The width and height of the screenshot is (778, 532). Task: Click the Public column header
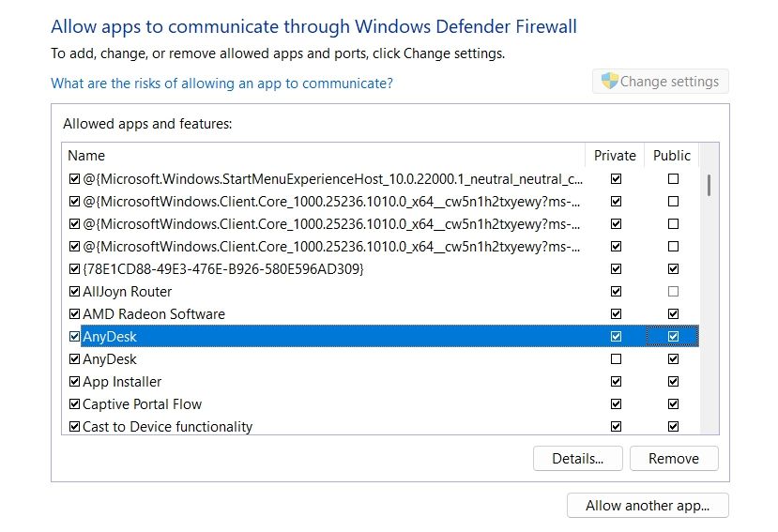tap(672, 156)
